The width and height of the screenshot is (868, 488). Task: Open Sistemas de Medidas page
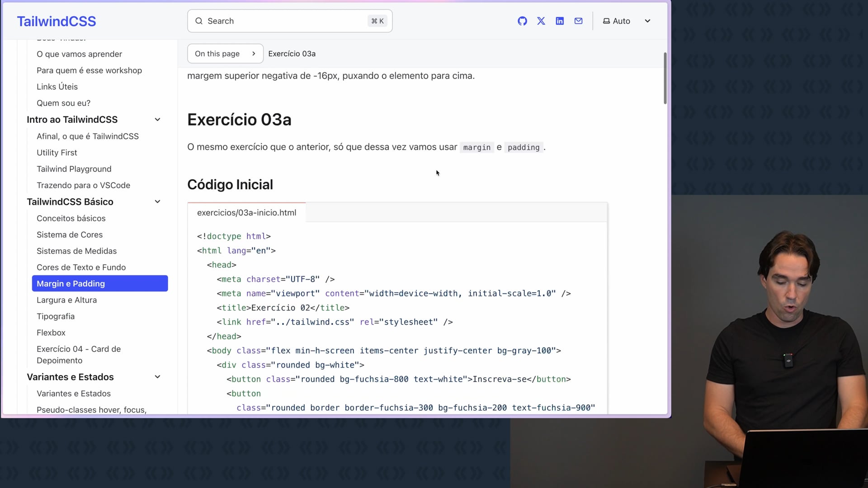pyautogui.click(x=76, y=251)
